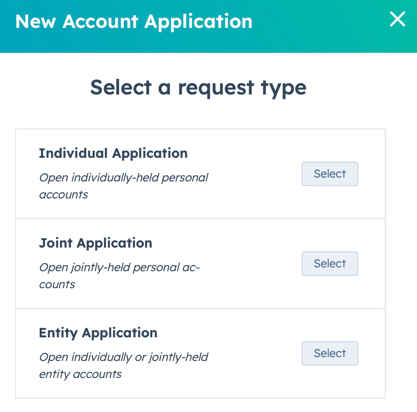Click the Joint Application title
Image resolution: width=417 pixels, height=412 pixels.
(x=96, y=243)
